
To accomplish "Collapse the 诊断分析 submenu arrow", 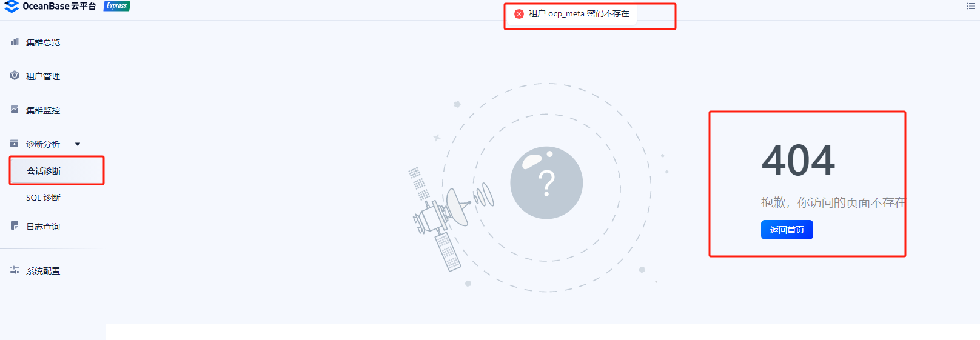I will click(78, 144).
